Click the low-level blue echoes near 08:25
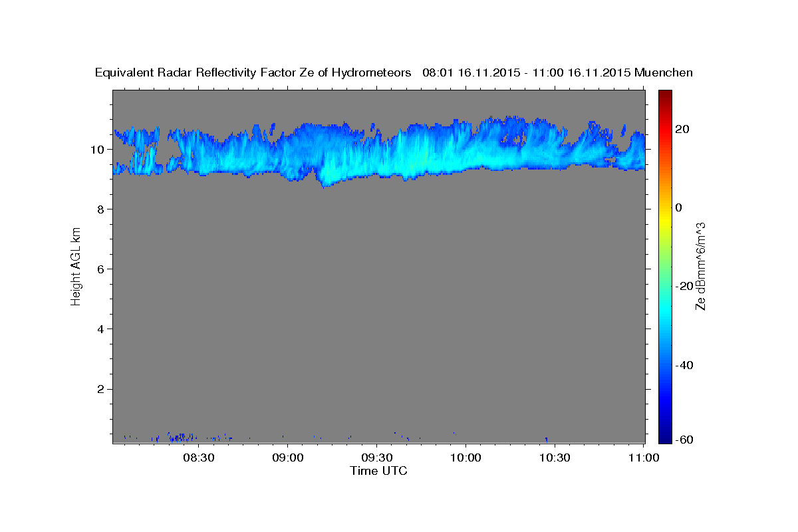798x532 pixels. 181,437
